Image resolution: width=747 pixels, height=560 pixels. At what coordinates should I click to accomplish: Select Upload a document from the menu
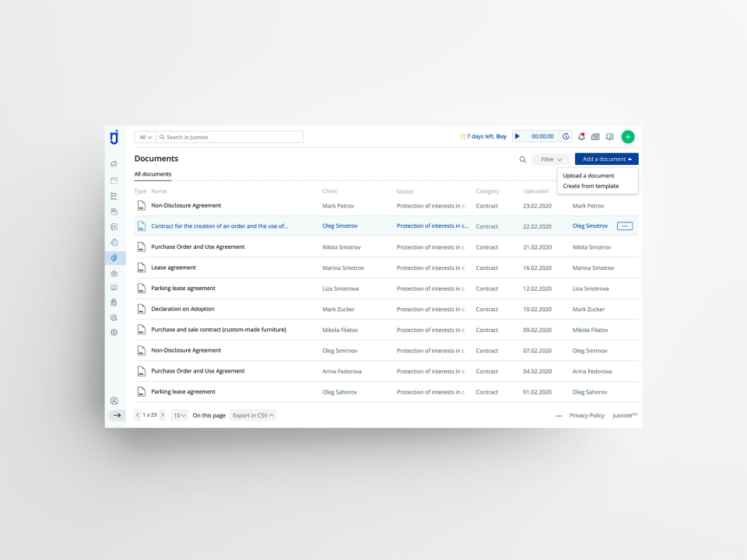587,175
